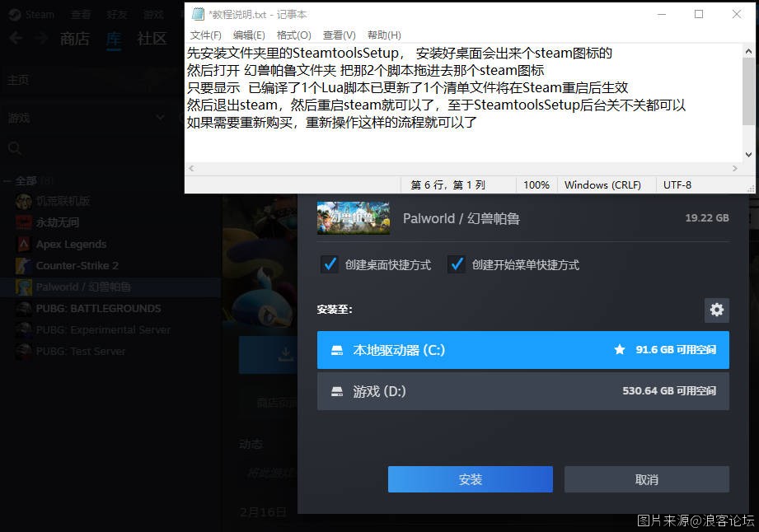The height and width of the screenshot is (532, 759).
Task: Click the 100% zoom level in Notepad status bar
Action: (536, 184)
